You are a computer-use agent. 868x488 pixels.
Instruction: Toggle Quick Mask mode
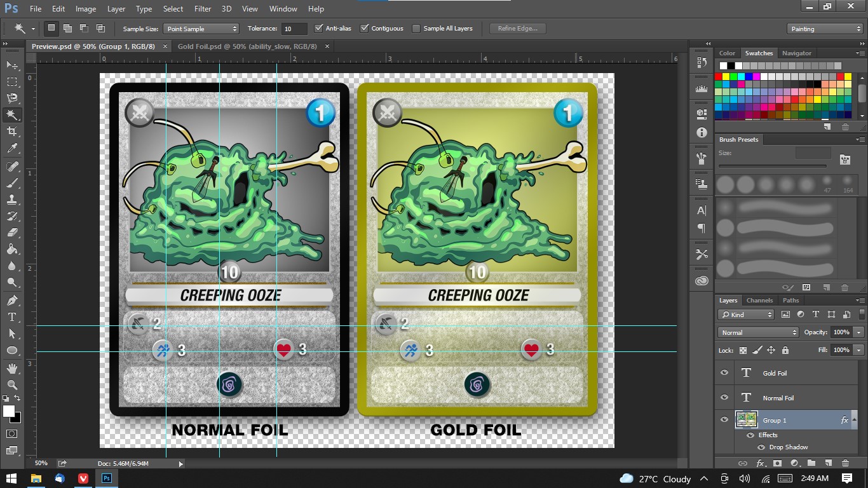pos(12,433)
